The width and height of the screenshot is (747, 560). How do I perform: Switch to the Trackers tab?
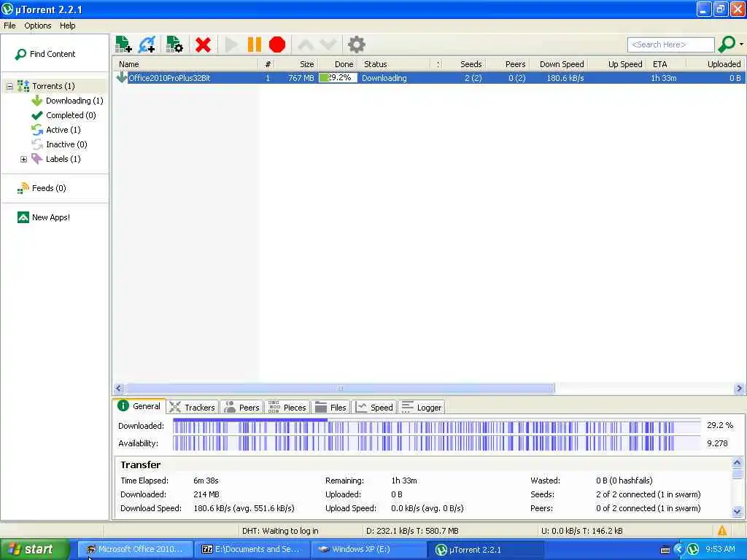[193, 408]
